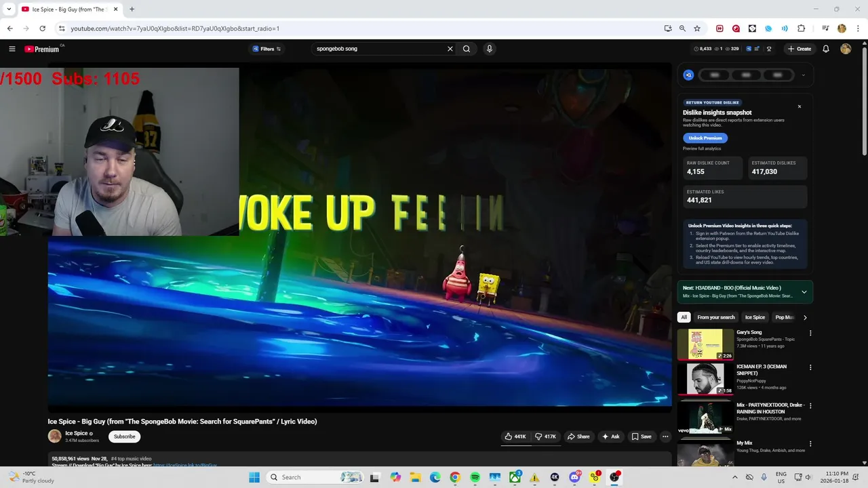
Task: Click the blue vidIQ icon in the stats bar
Action: 749,49
